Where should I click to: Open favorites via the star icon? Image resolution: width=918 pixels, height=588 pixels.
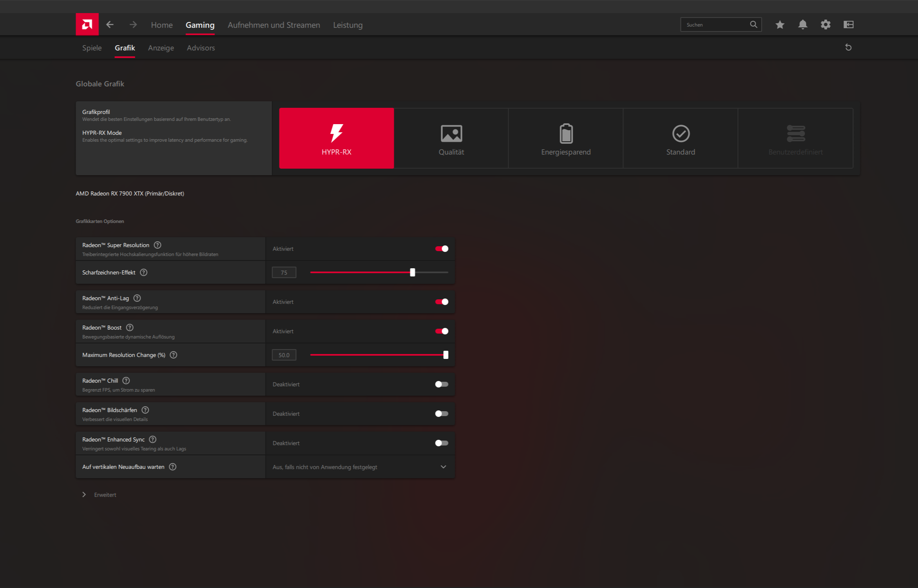pyautogui.click(x=780, y=24)
